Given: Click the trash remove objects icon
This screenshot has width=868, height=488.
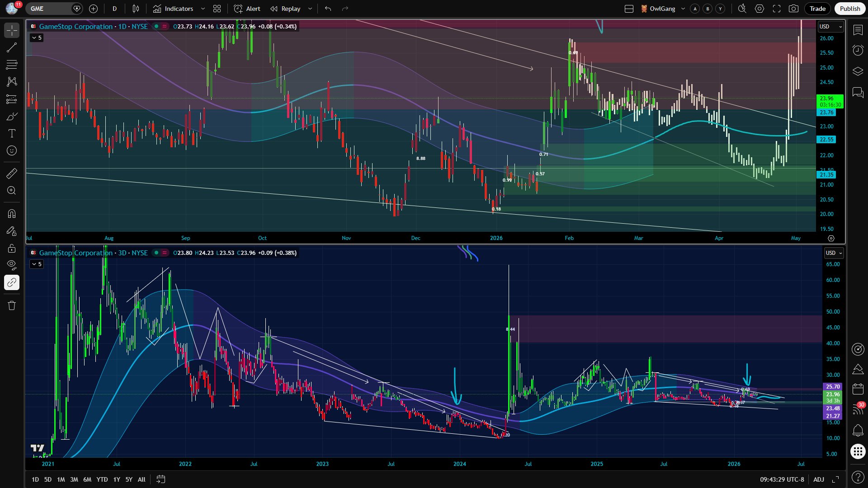Looking at the screenshot, I should click(x=12, y=306).
